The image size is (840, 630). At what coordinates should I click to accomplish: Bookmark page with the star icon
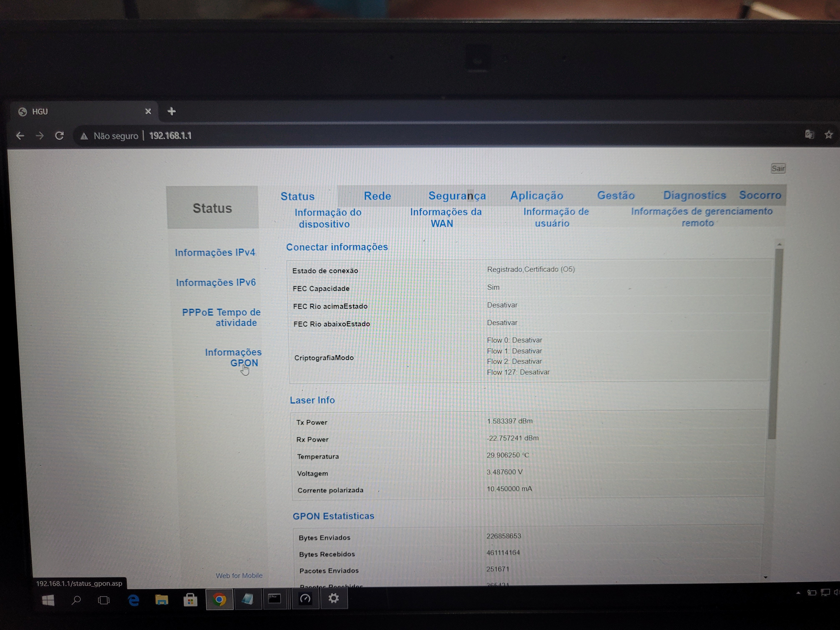(x=829, y=134)
